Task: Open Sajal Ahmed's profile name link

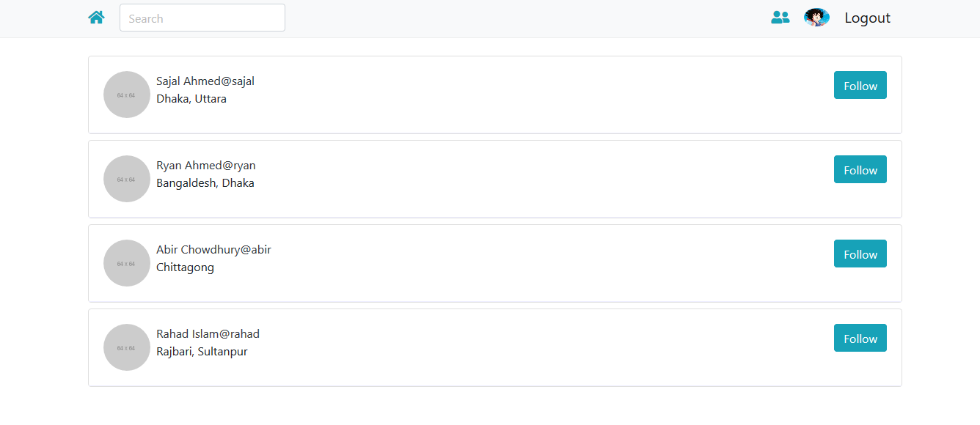Action: [x=205, y=81]
